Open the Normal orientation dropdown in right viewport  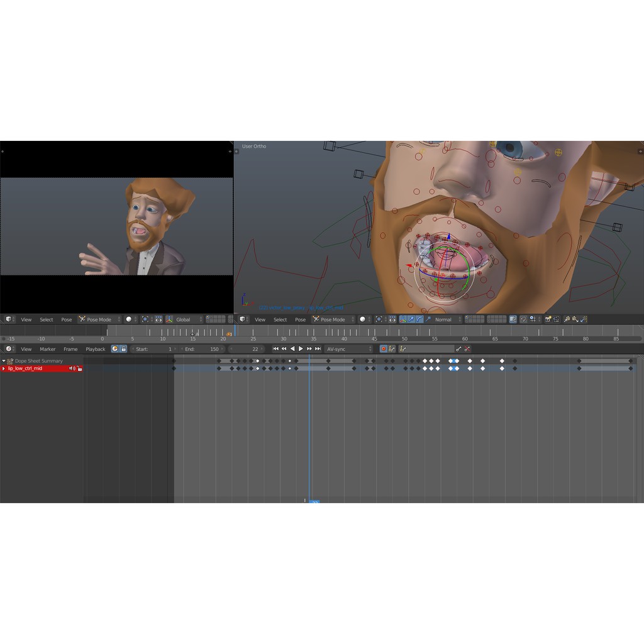[x=447, y=319]
